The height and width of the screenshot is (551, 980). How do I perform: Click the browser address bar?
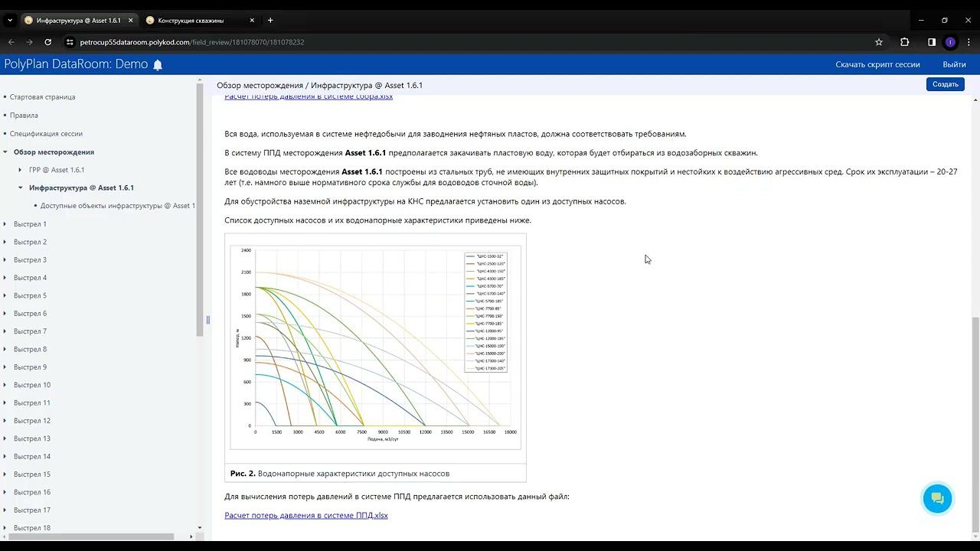[459, 42]
